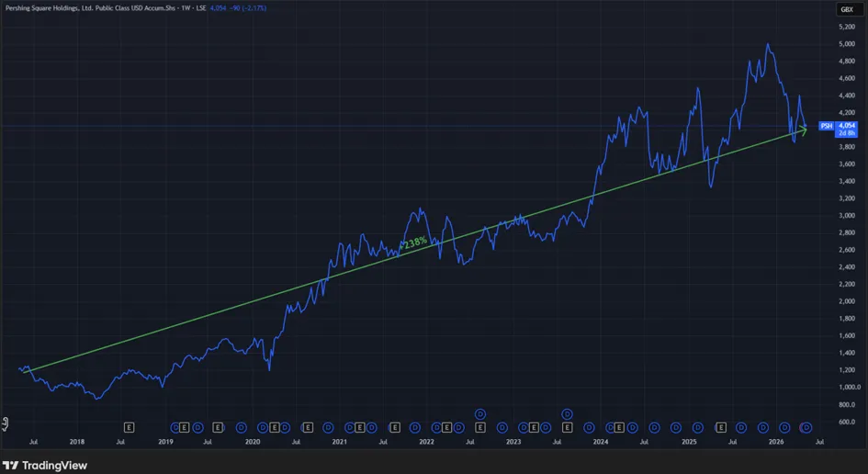Click the 2024 time axis label
Viewport: 868px width, 474px height.
601,442
